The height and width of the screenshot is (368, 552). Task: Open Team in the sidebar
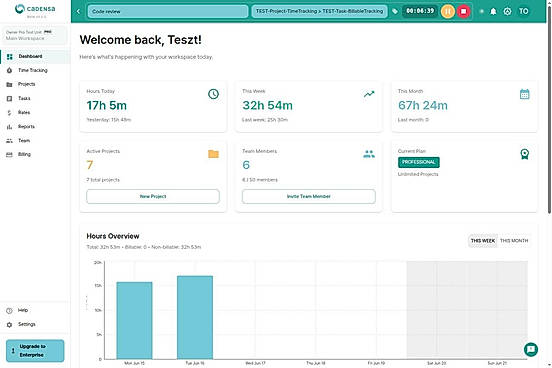pyautogui.click(x=35, y=141)
